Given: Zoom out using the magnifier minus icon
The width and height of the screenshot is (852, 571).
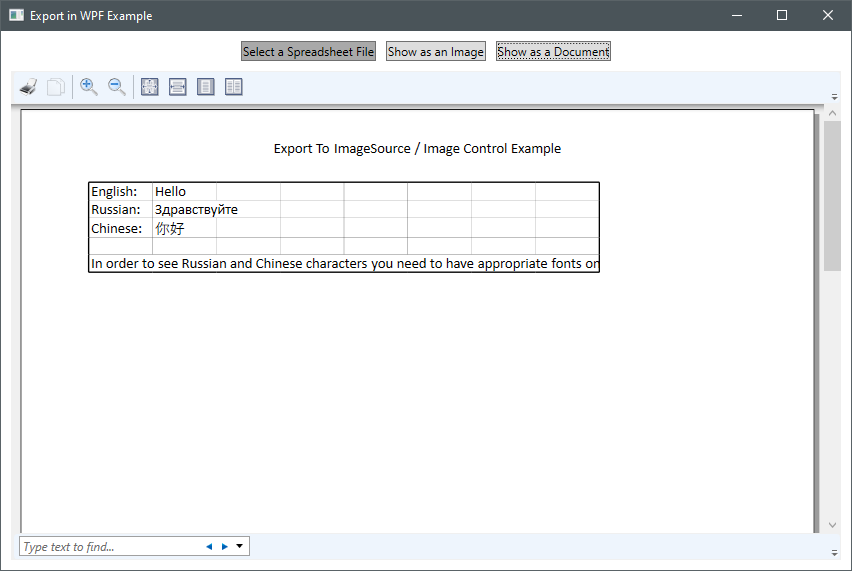Looking at the screenshot, I should [117, 87].
